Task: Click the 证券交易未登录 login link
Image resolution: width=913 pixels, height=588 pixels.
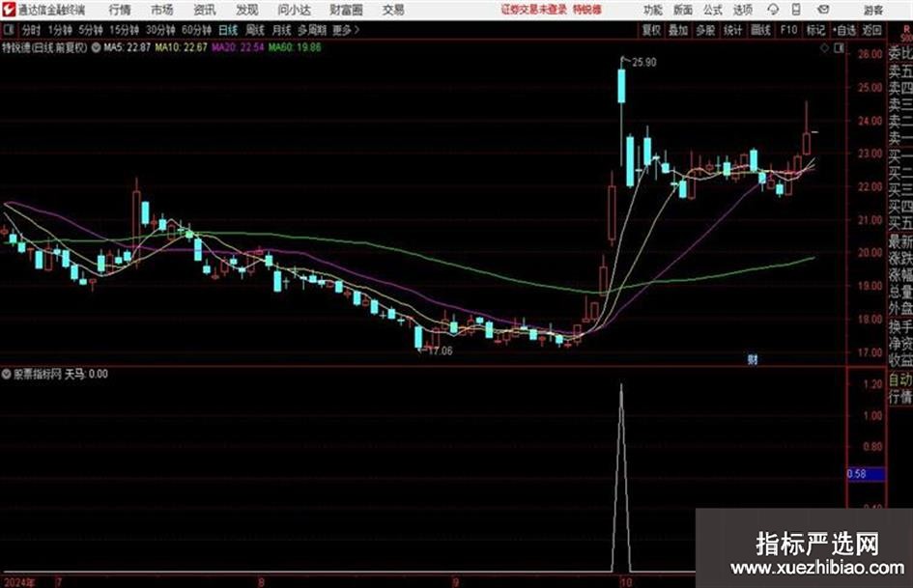Action: point(534,10)
